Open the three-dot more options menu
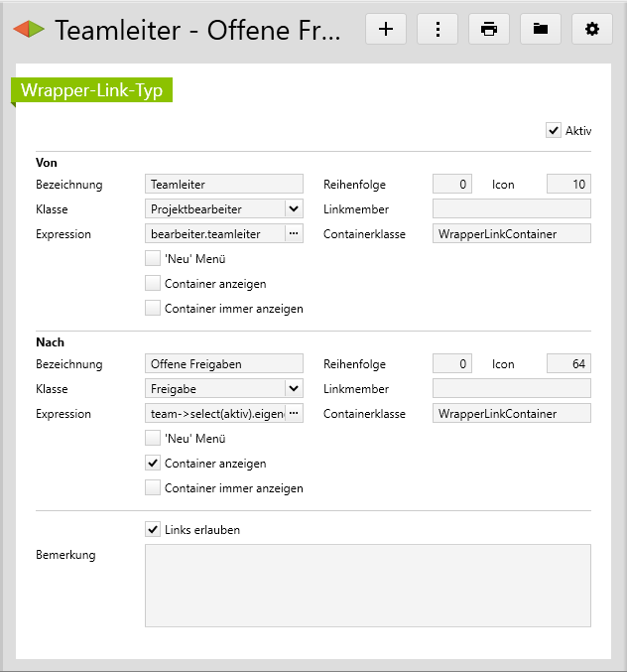The width and height of the screenshot is (627, 672). pos(438,29)
